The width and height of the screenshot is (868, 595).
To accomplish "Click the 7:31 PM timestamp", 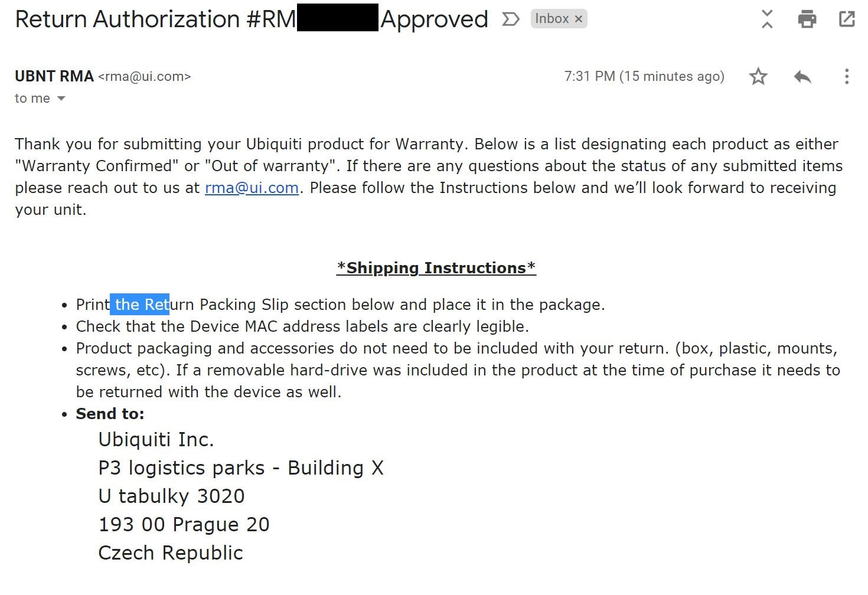I will click(644, 77).
